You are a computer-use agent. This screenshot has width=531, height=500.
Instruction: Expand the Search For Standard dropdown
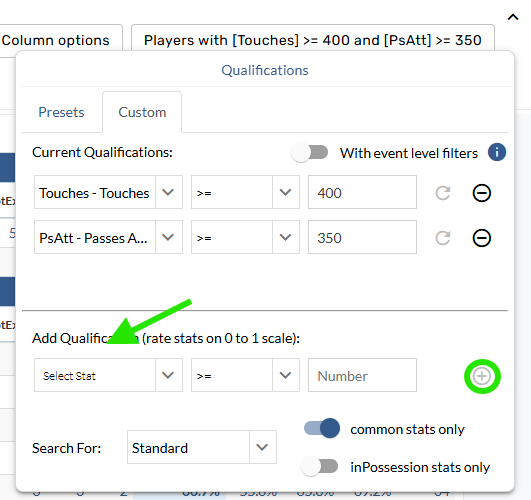click(202, 447)
